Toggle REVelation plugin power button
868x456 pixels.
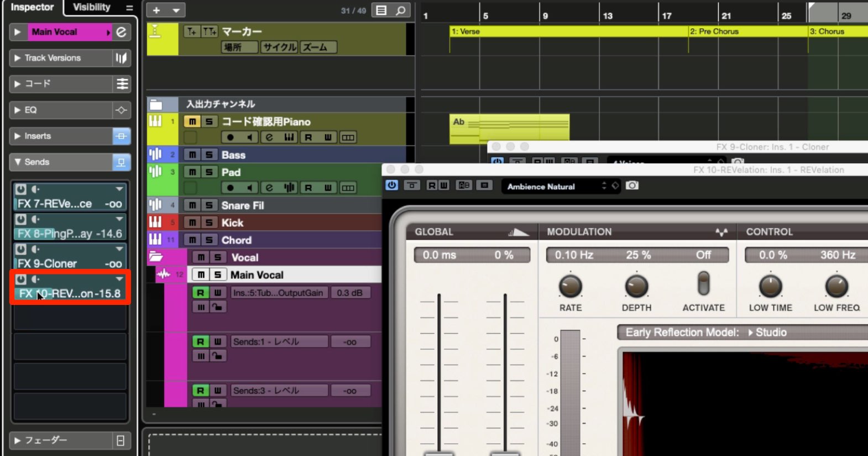(x=391, y=185)
